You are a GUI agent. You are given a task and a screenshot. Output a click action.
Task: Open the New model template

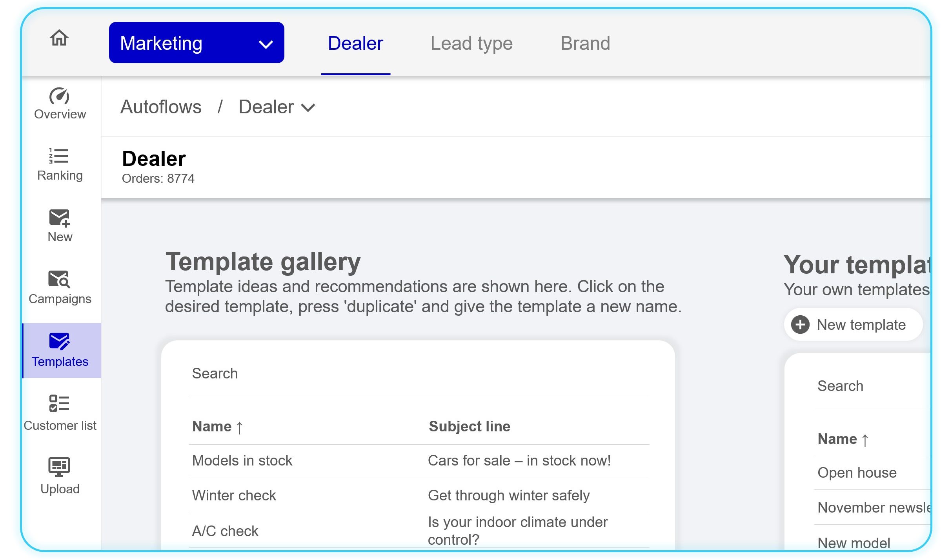(854, 543)
